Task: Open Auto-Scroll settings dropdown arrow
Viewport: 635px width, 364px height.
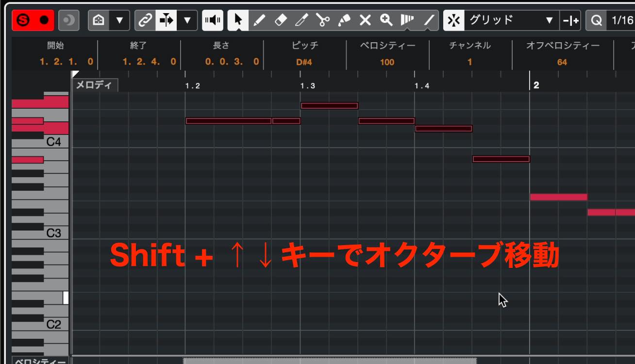Action: click(x=187, y=20)
